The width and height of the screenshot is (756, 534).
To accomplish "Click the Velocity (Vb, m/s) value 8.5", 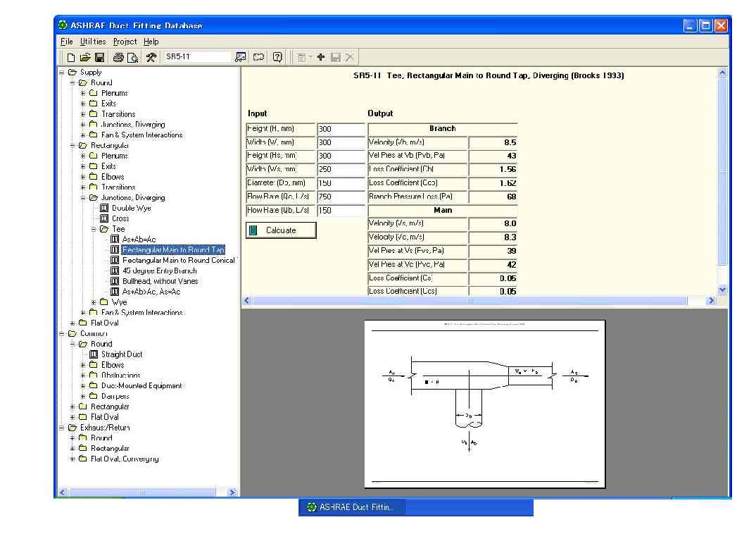I will [x=493, y=142].
